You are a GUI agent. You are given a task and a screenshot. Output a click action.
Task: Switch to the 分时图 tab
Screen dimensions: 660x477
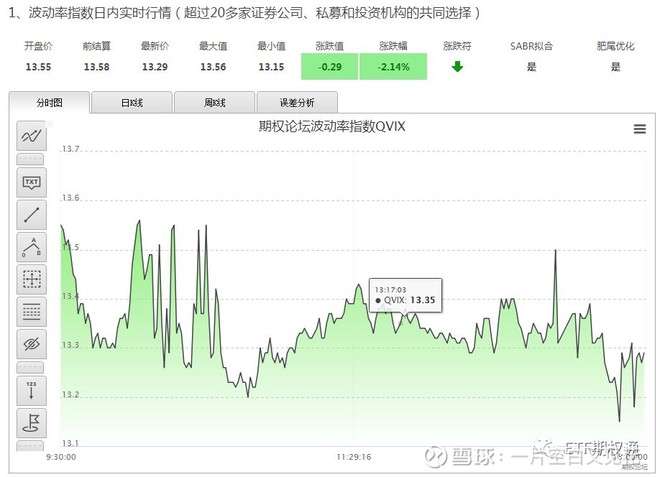tap(49, 102)
